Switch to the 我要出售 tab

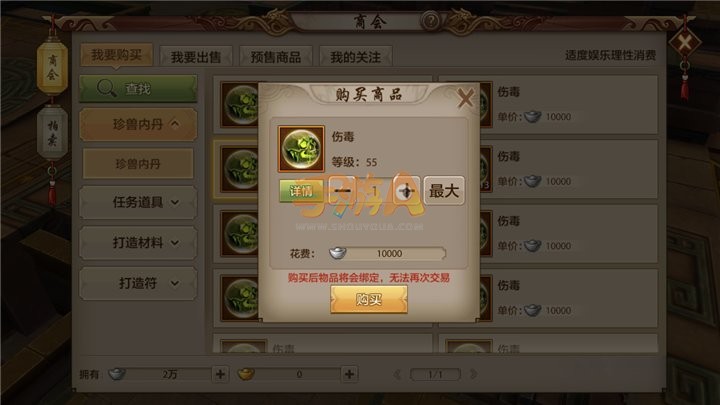pyautogui.click(x=196, y=57)
